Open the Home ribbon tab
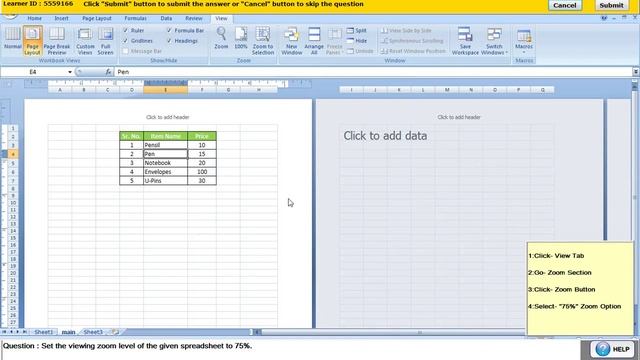Image resolution: width=640 pixels, height=360 pixels. (x=34, y=18)
